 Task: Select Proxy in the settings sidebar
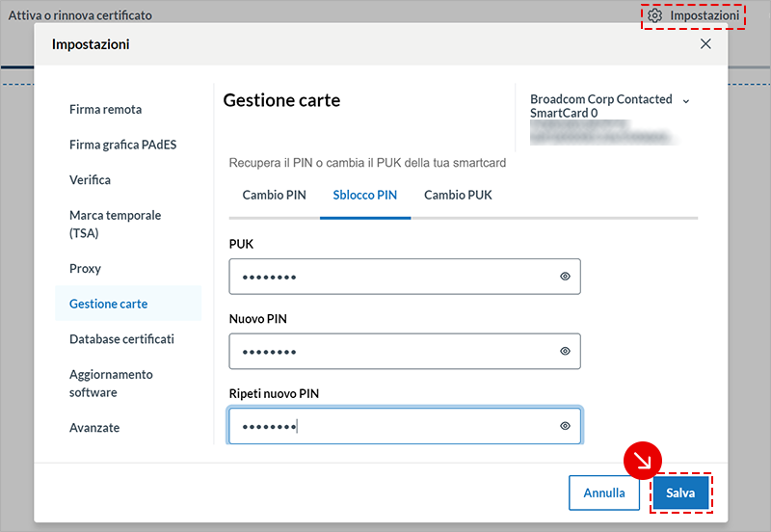tap(85, 268)
